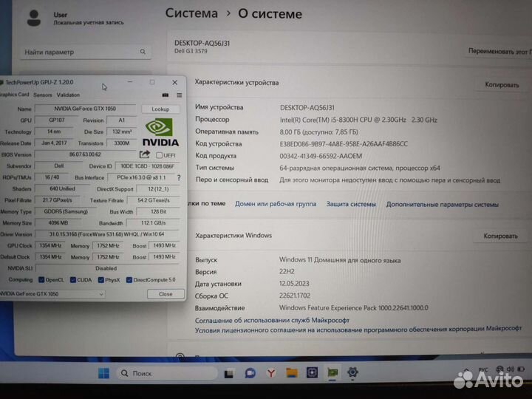The width and height of the screenshot is (532, 399).
Task: Click the volume speaker tray icon
Action: (511, 369)
